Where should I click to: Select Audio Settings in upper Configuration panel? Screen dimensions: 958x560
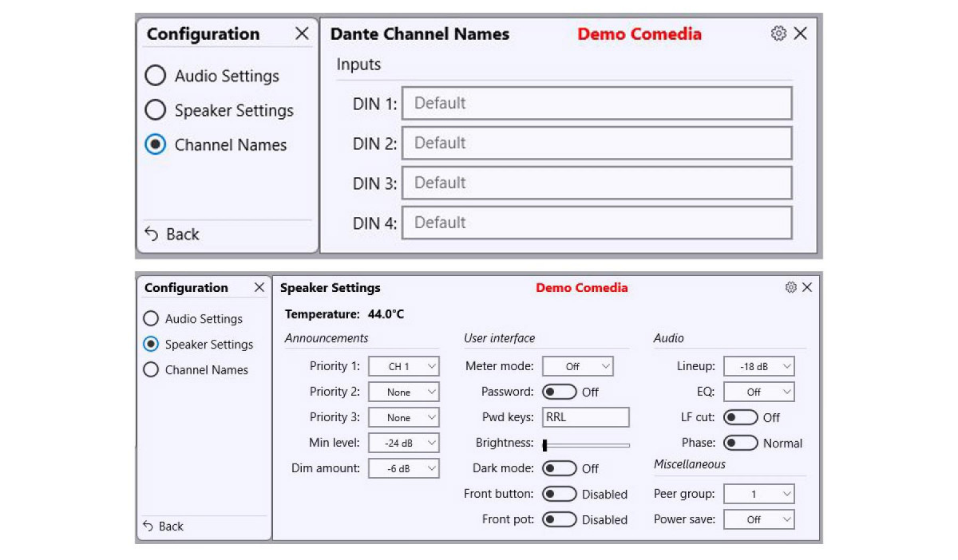click(155, 76)
